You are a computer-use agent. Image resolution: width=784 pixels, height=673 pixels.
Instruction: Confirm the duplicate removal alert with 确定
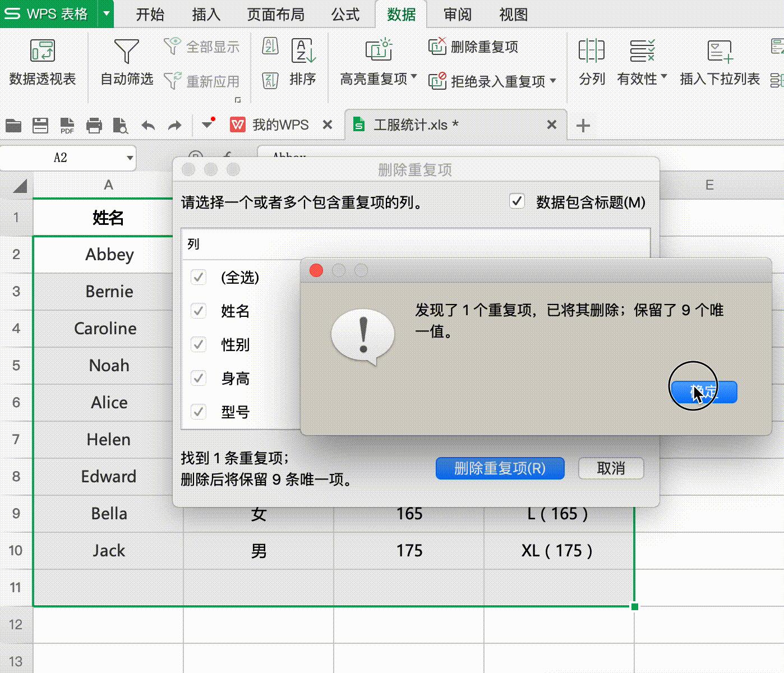pos(704,392)
